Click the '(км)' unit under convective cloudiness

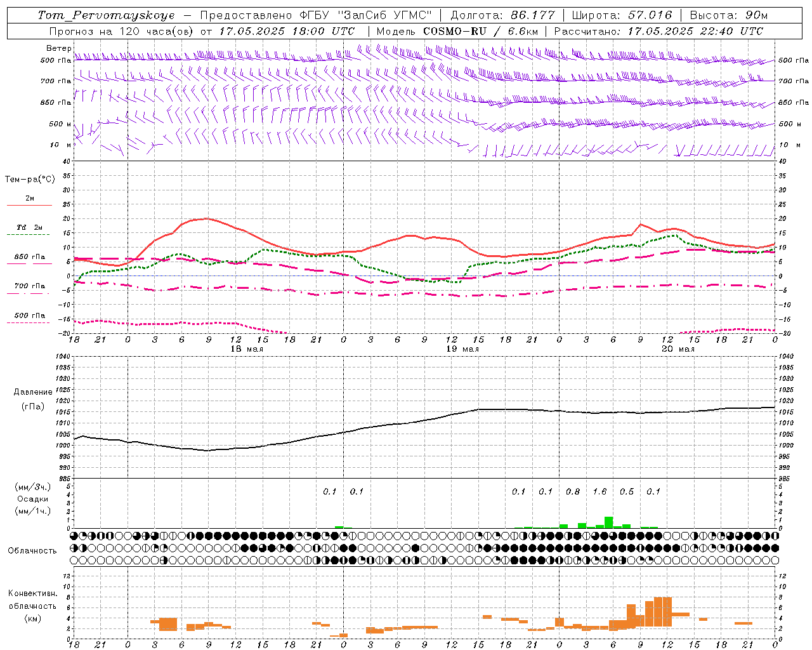point(32,618)
